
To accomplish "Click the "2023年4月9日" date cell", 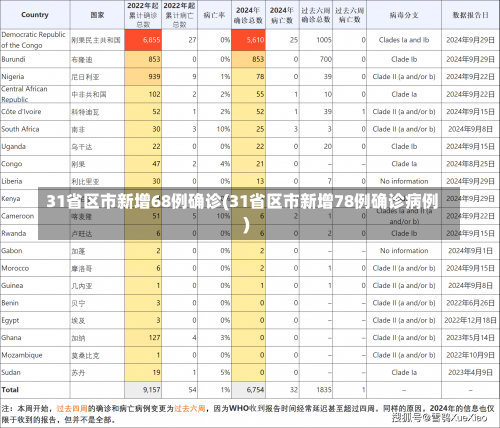I will 470,372.
